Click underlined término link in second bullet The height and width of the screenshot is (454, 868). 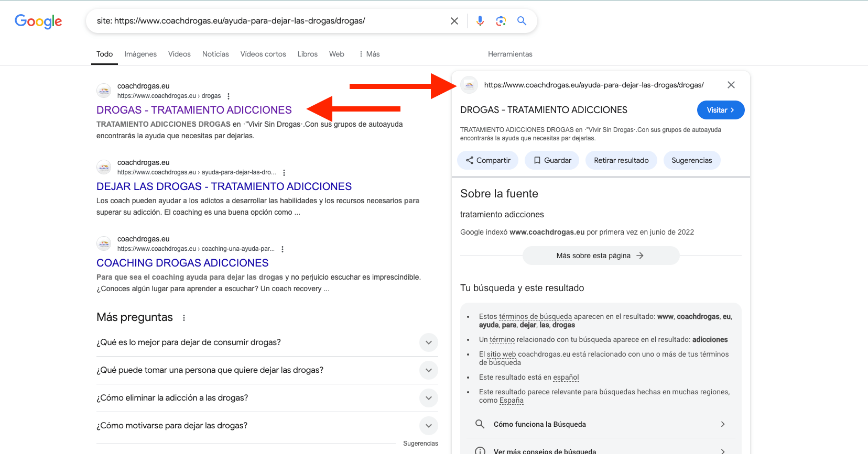502,339
